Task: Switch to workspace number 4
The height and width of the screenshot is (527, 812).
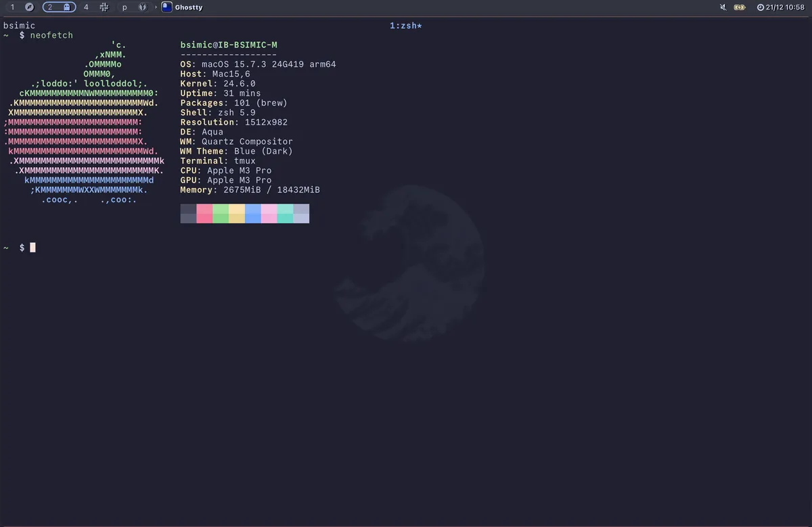Action: [86, 7]
